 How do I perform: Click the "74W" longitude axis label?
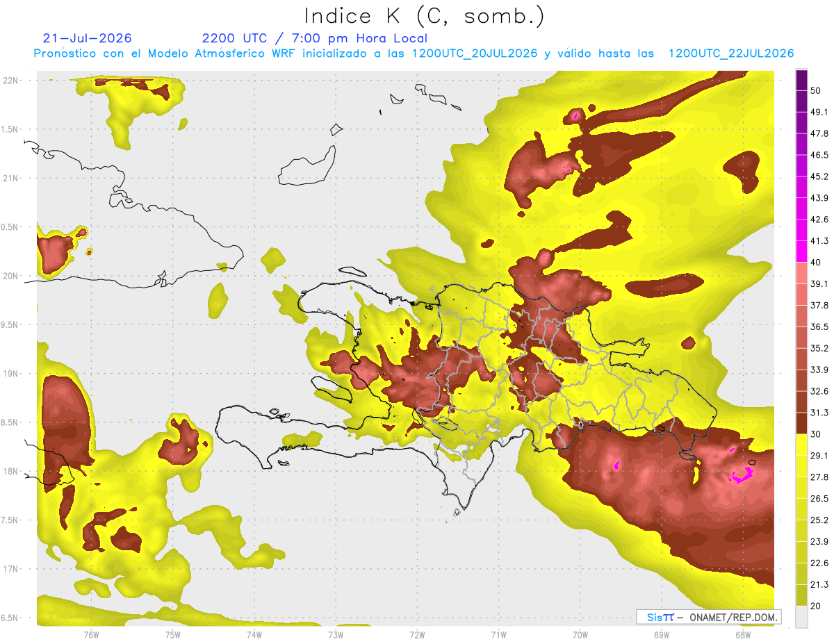click(254, 634)
